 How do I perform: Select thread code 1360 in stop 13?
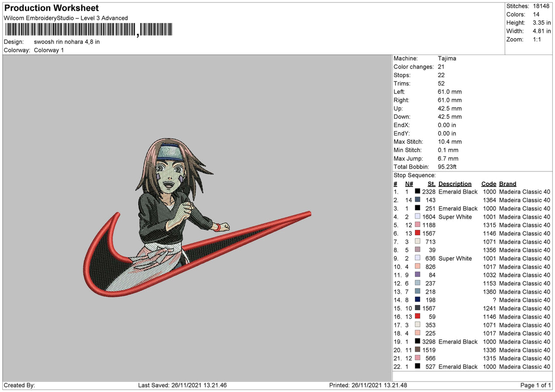(x=489, y=291)
